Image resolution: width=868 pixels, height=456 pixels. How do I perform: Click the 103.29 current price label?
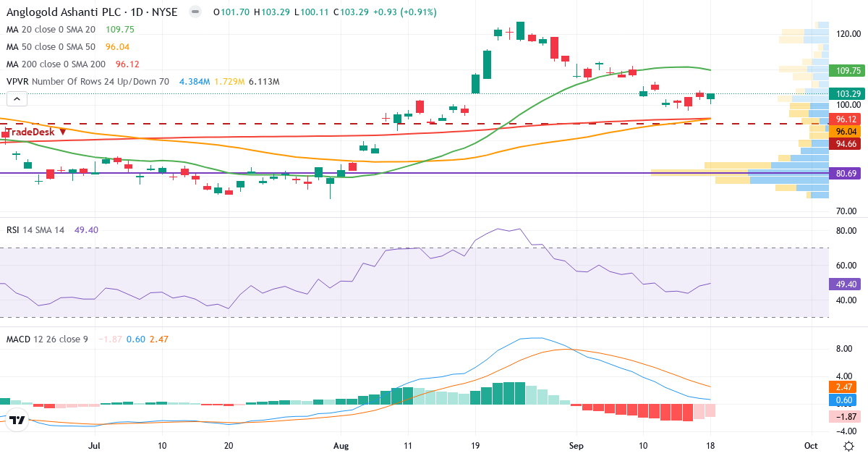pos(846,93)
